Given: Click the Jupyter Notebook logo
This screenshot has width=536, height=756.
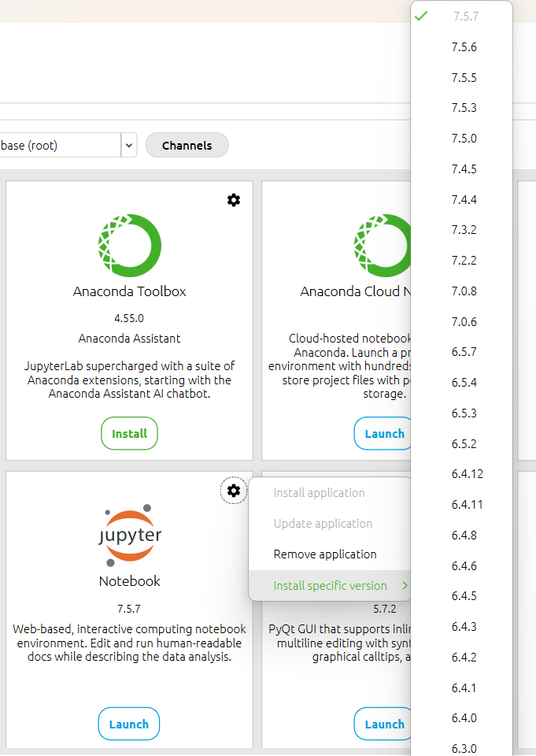Looking at the screenshot, I should point(130,535).
